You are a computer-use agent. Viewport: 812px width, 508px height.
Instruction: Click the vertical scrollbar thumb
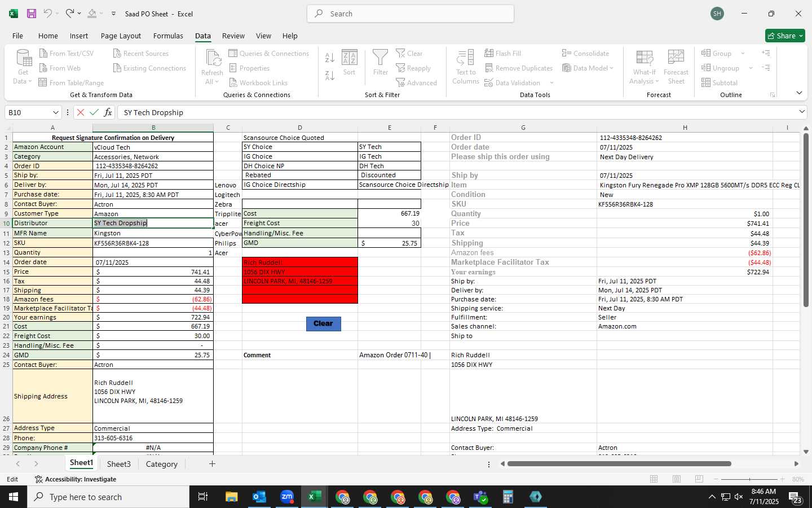pos(806,220)
